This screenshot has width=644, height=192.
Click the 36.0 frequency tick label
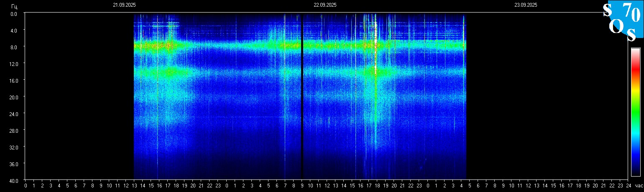pyautogui.click(x=14, y=164)
